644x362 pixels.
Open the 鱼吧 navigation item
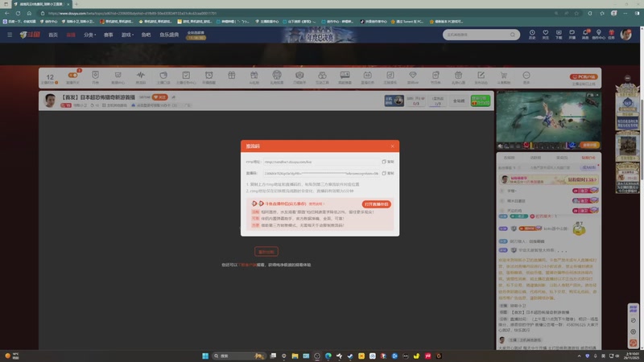pyautogui.click(x=146, y=35)
